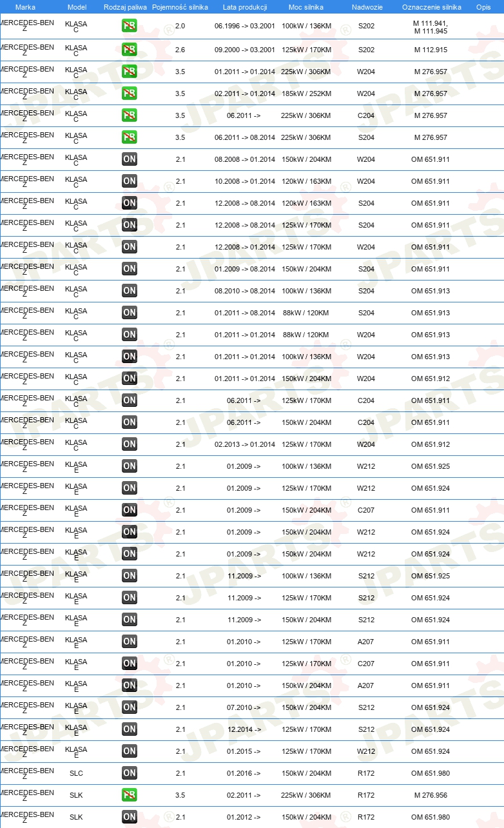Viewport: 504px width, 828px height.
Task: Click the ON icon in the SLK 01.2012 row
Action: pyautogui.click(x=130, y=817)
